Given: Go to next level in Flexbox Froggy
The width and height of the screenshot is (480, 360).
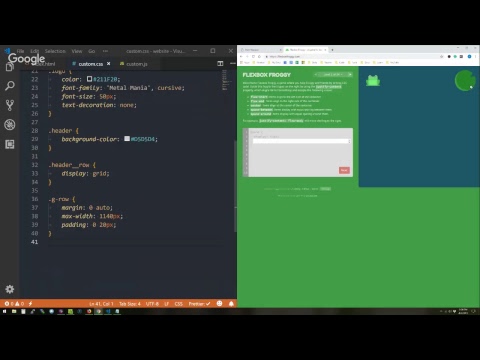Looking at the screenshot, I should 350,74.
